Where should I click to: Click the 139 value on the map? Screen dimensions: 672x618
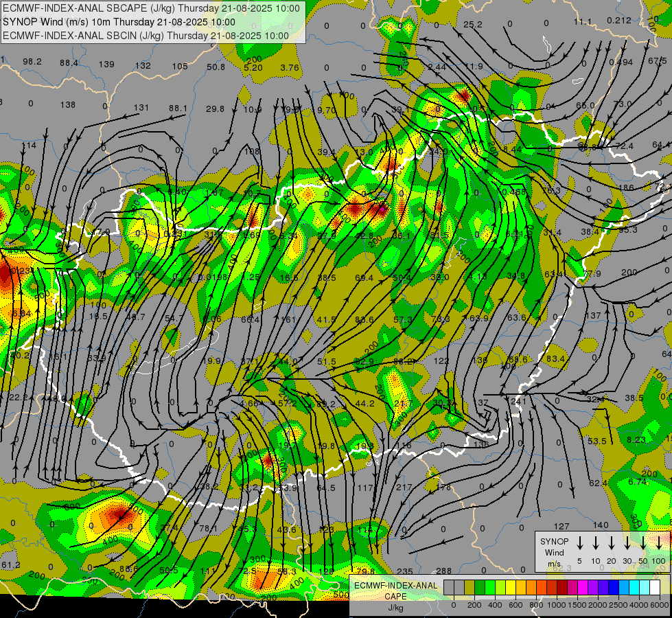(106, 65)
